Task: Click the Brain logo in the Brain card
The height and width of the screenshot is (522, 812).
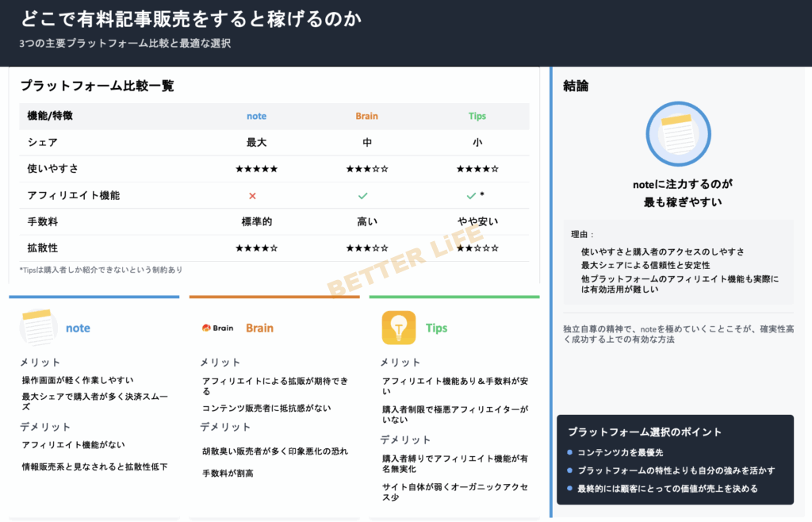Action: 217,328
